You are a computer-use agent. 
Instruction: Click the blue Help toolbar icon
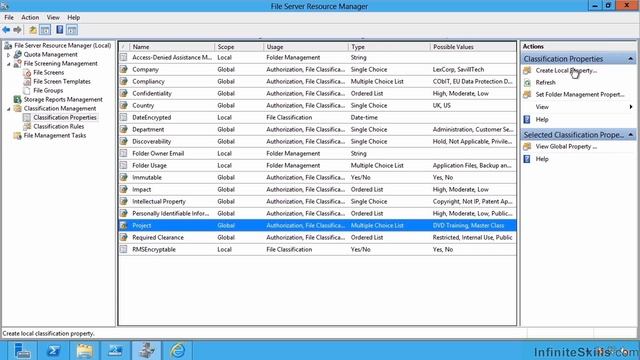(x=60, y=30)
